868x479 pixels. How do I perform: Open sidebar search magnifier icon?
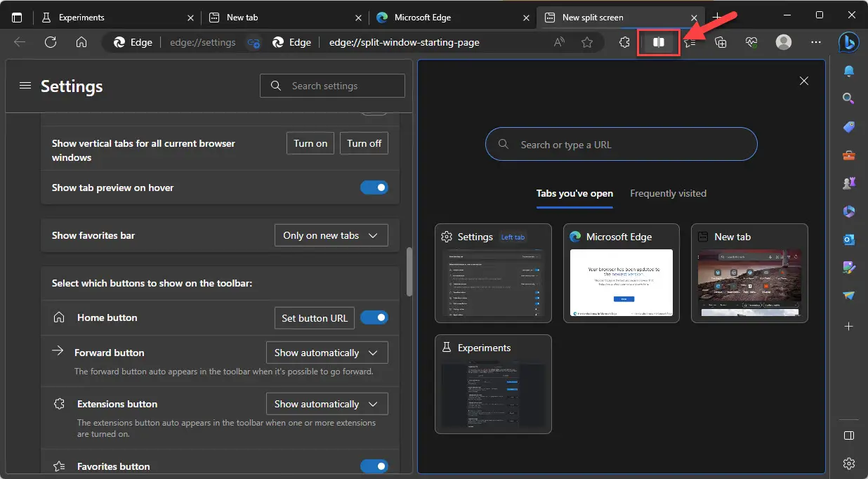[x=849, y=99]
